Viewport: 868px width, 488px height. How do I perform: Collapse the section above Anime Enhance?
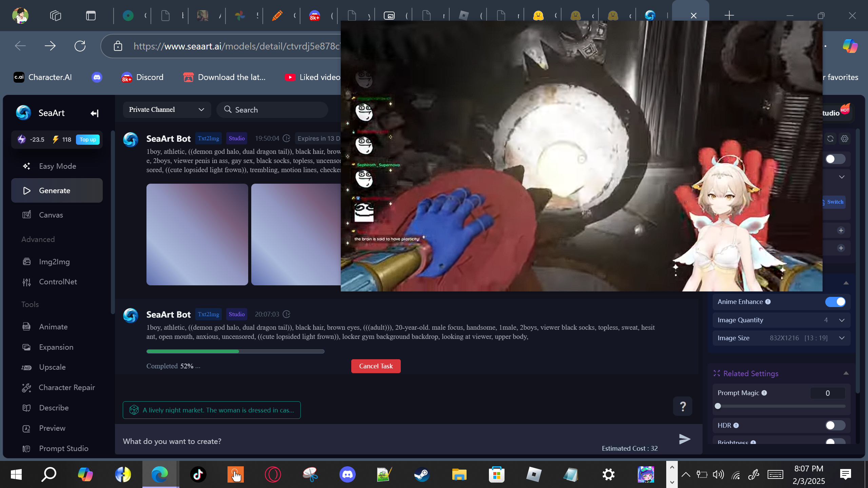846,283
